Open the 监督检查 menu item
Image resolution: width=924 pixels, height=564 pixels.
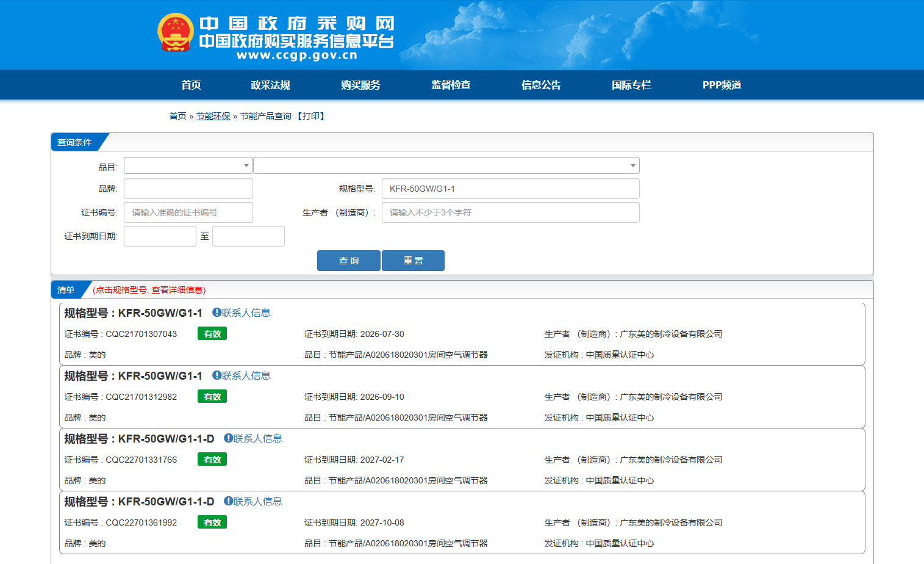pyautogui.click(x=451, y=85)
